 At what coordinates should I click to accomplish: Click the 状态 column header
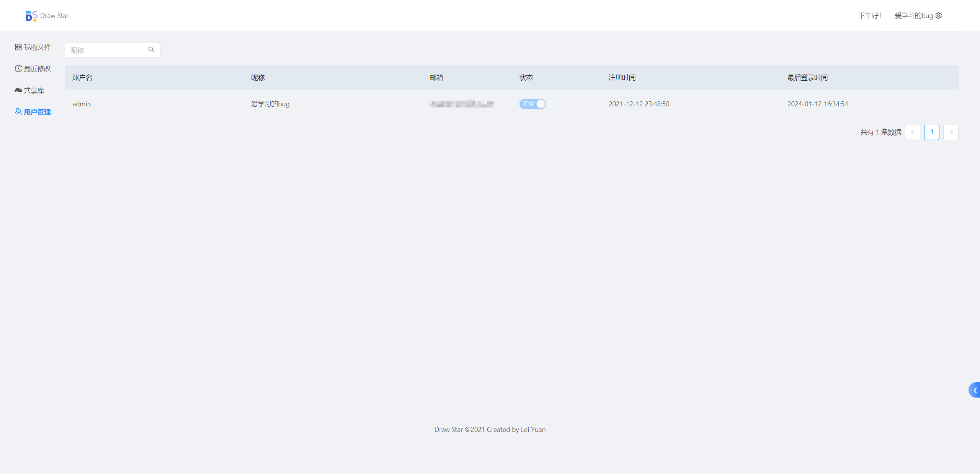coord(526,77)
